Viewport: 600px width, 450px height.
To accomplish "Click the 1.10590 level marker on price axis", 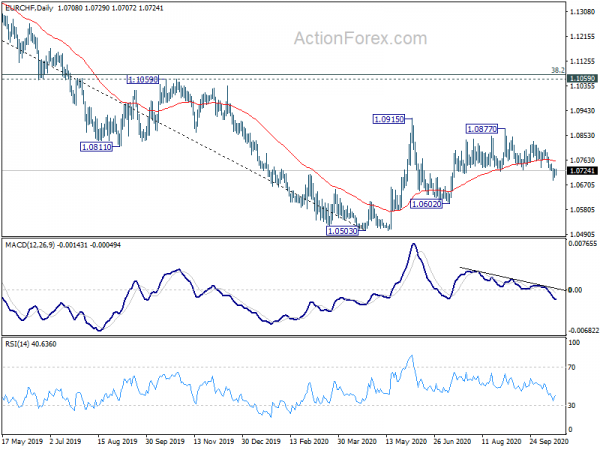I will coord(582,78).
